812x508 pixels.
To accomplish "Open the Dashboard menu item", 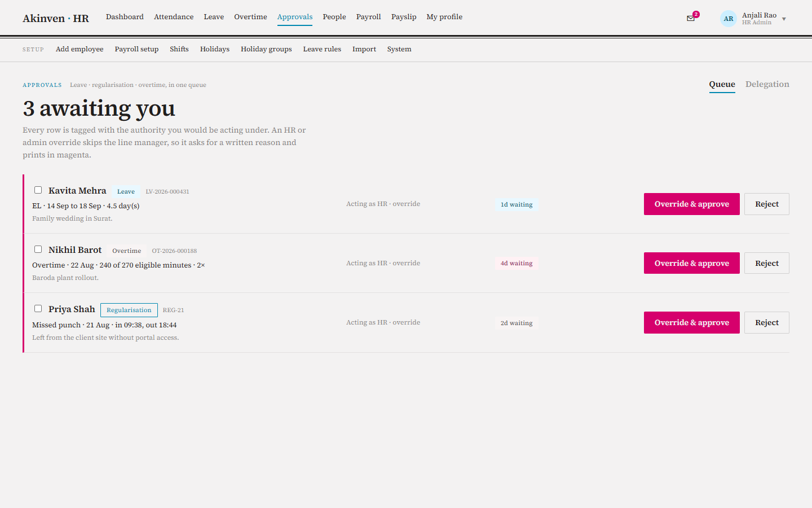I will pos(125,17).
